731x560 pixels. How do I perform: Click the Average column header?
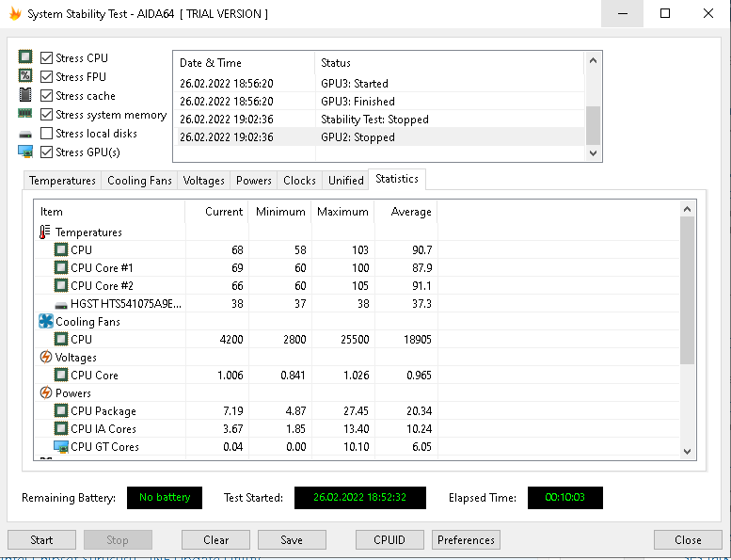click(406, 212)
